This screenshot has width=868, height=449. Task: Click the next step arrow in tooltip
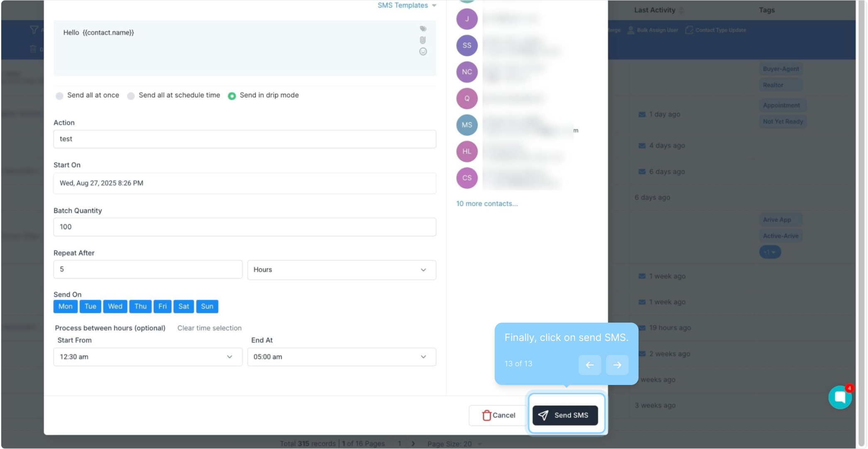click(617, 365)
